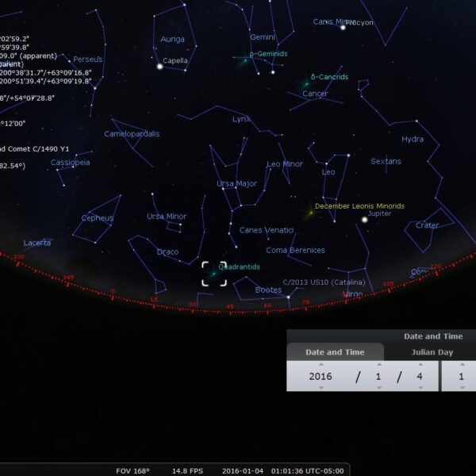Image resolution: width=476 pixels, height=476 pixels.
Task: Click the Jupiter planet dot
Action: coord(365,220)
